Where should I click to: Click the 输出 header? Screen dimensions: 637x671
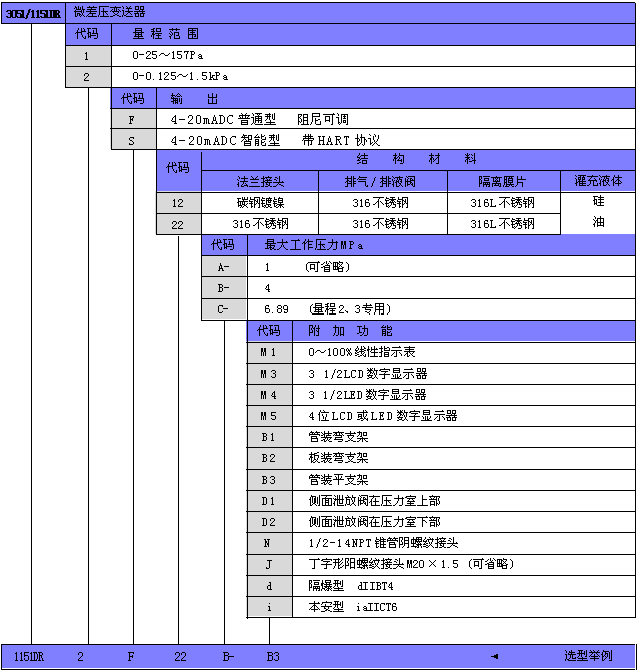[x=194, y=99]
